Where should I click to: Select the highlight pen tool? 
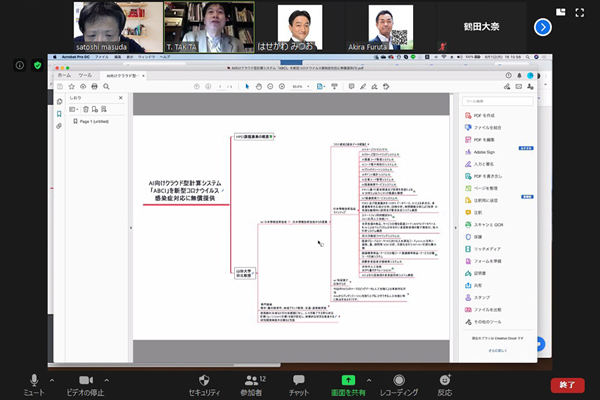[363, 87]
